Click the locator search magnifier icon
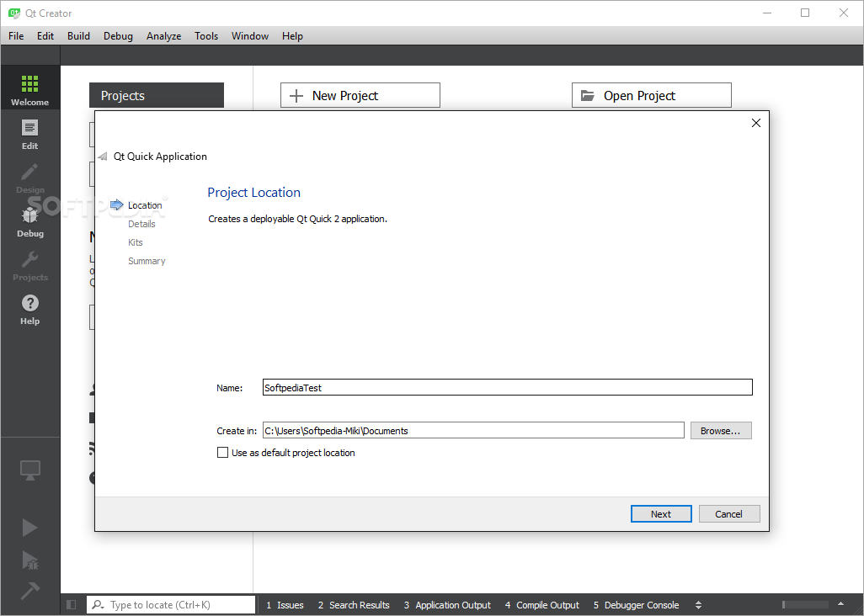 98,604
